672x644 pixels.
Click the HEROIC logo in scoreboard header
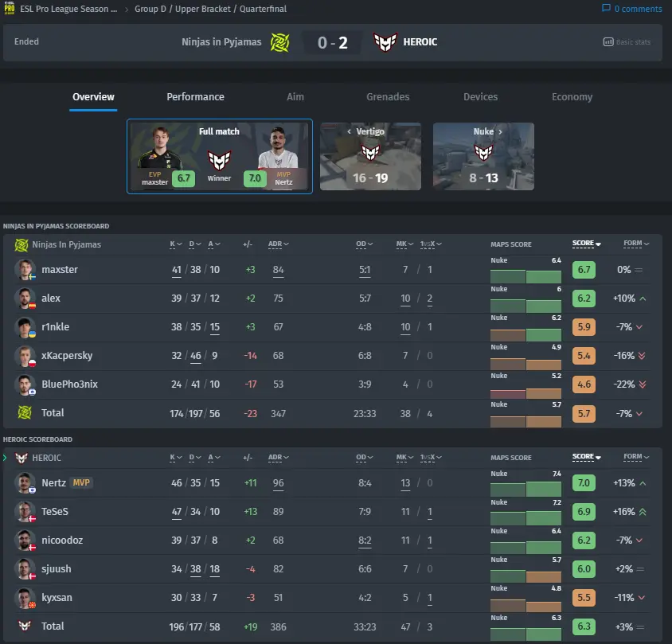pos(21,458)
